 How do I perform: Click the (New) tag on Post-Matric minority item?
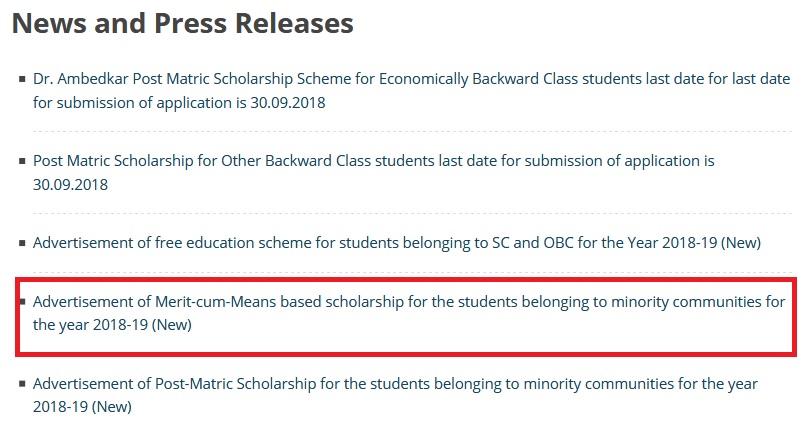pos(111,408)
